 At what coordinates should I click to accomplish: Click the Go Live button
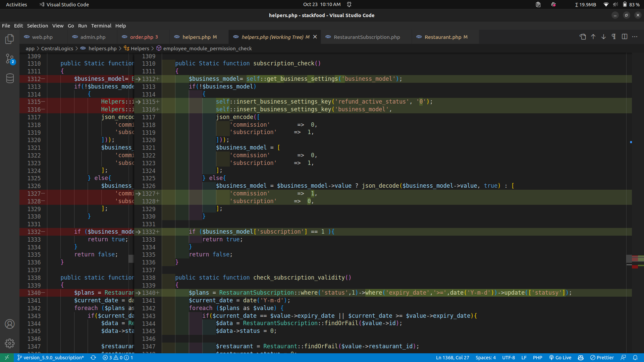click(560, 358)
